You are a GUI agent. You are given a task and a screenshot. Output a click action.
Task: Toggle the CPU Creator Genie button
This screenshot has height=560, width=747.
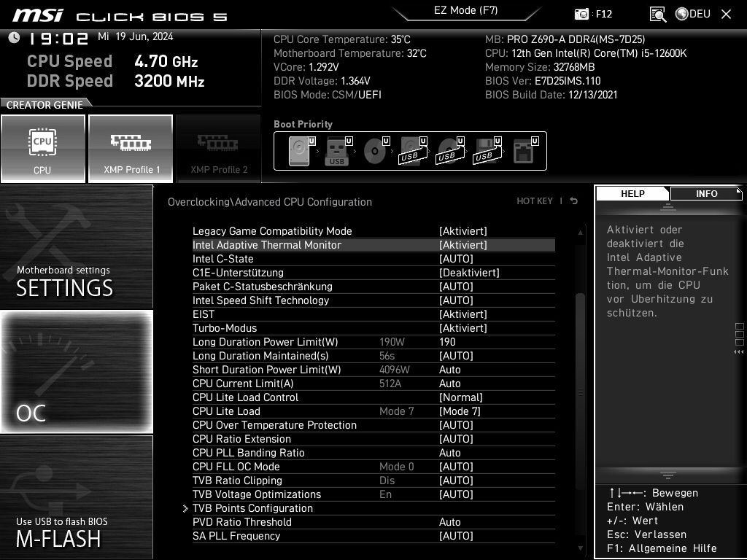43,149
